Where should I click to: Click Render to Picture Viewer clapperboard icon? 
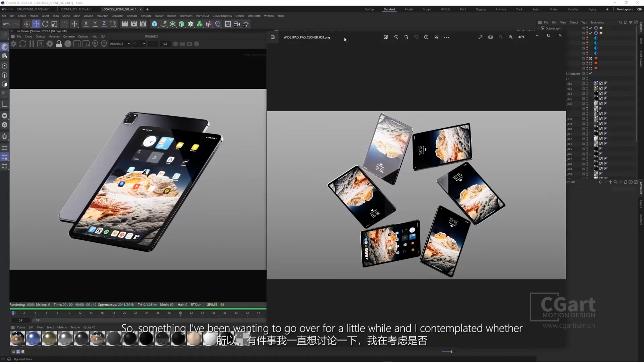point(134,24)
